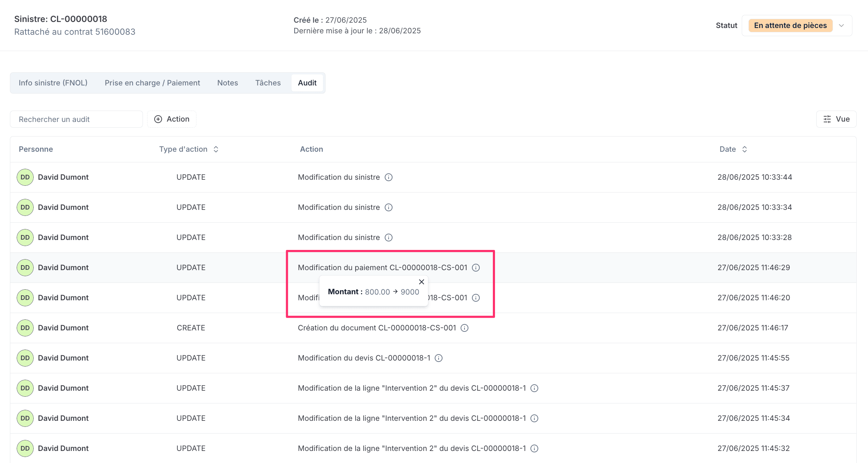Screen dimensions: 868x463
Task: Open the Vue display options button
Action: click(x=836, y=119)
